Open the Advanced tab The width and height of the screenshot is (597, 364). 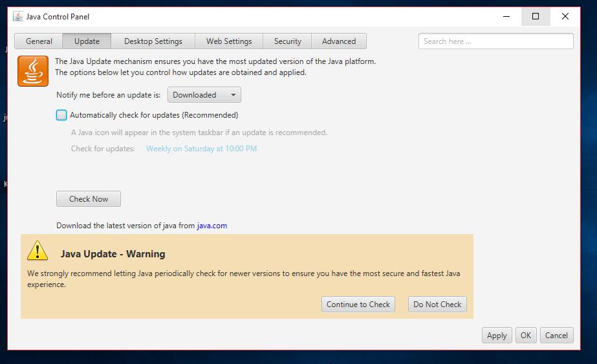pyautogui.click(x=339, y=41)
